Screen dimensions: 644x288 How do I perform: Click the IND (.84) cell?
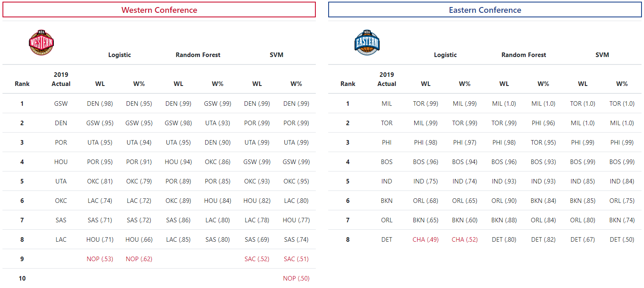pyautogui.click(x=622, y=181)
